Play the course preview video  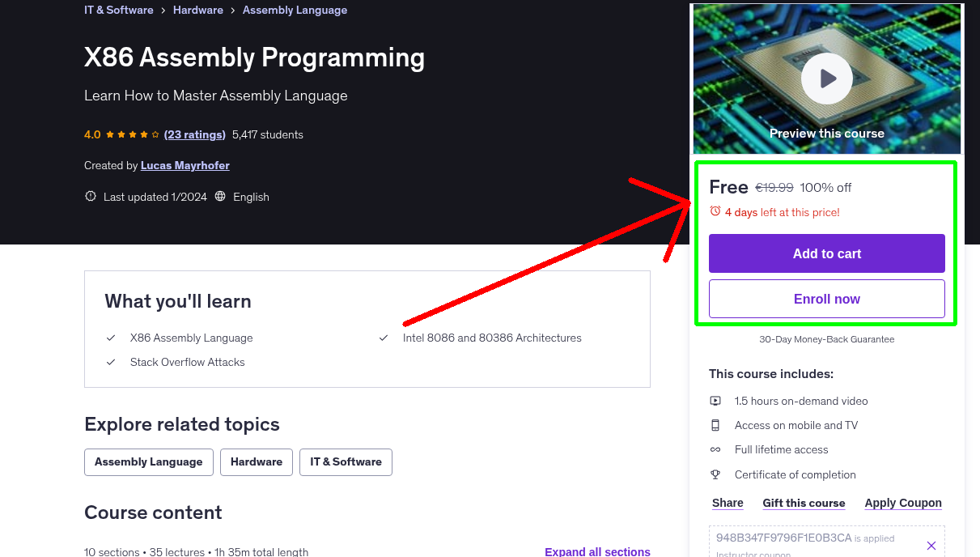pos(826,79)
